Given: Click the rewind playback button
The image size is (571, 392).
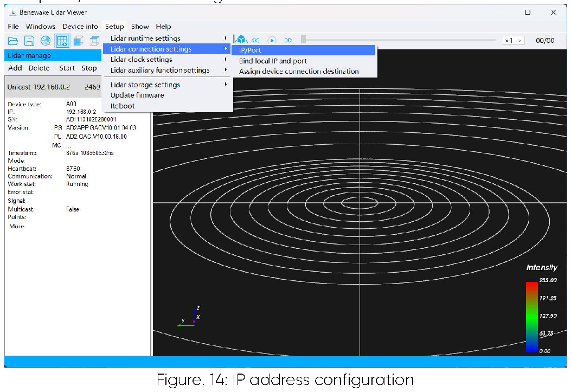Looking at the screenshot, I should pyautogui.click(x=255, y=41).
